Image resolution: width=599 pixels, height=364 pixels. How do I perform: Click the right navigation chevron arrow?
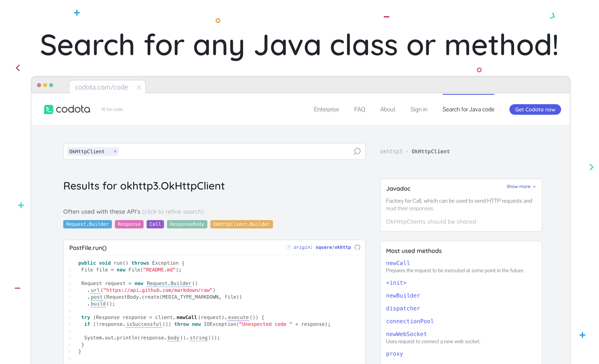pyautogui.click(x=592, y=167)
